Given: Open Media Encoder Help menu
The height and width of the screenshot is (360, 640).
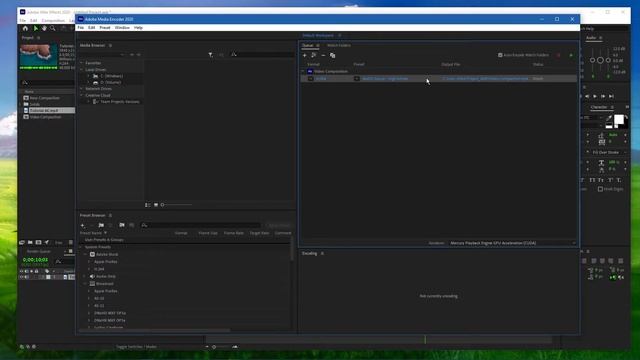Looking at the screenshot, I should point(138,28).
